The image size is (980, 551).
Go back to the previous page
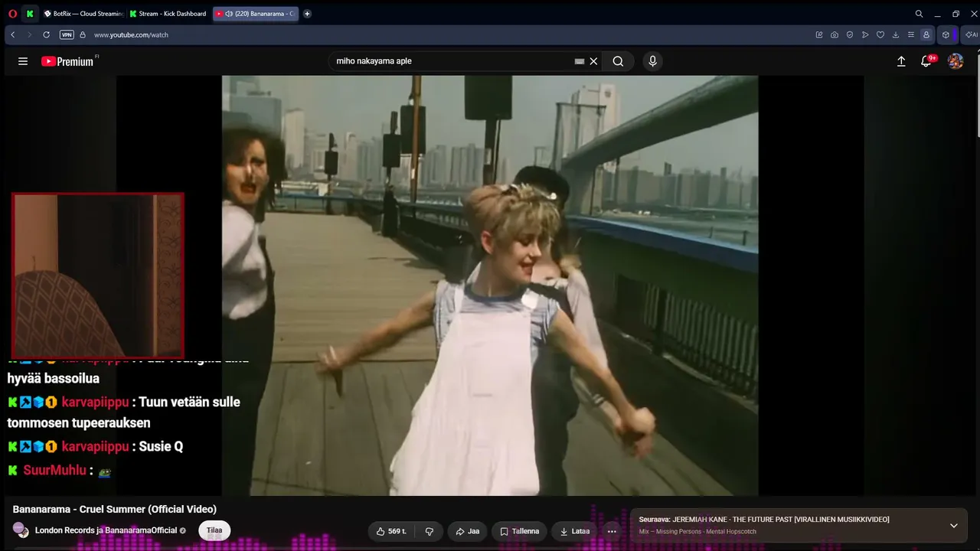[13, 34]
